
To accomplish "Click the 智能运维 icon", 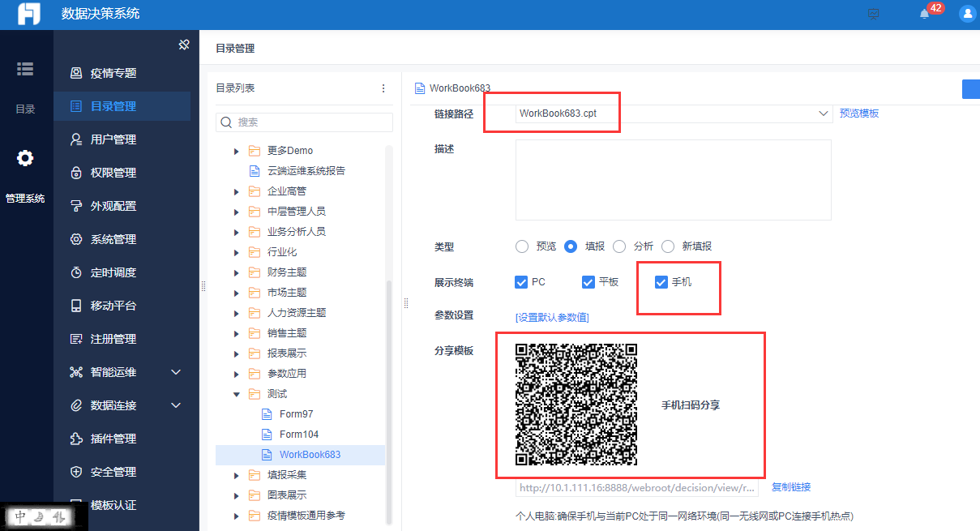I will click(76, 372).
